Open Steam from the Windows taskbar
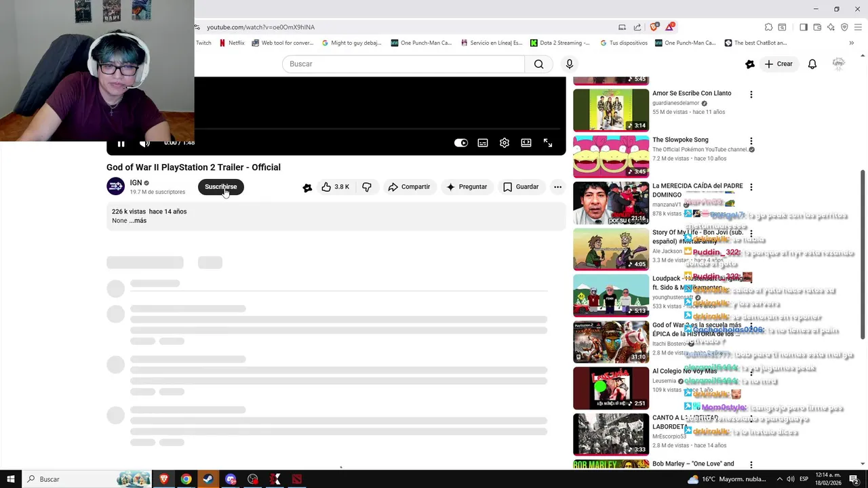The height and width of the screenshot is (488, 868). point(208,479)
